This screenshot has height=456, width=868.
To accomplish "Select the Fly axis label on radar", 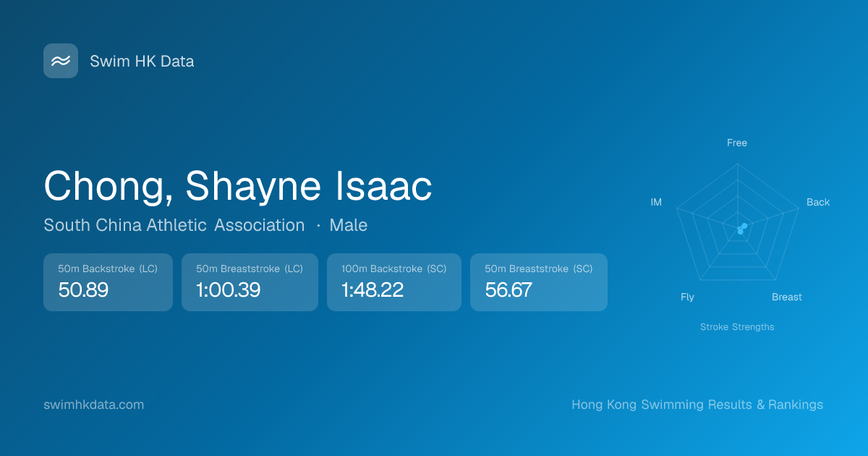I will pyautogui.click(x=687, y=297).
